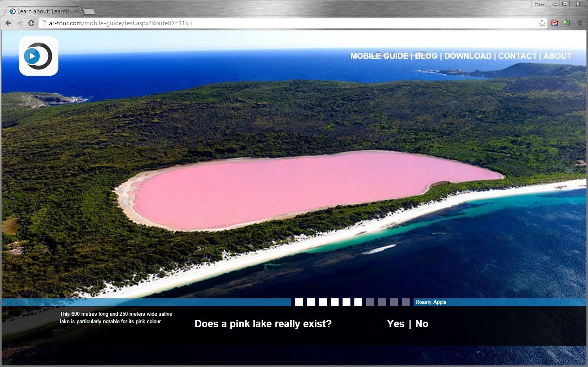The width and height of the screenshot is (588, 367).
Task: Open the DOWNLOAD nav link
Action: coord(468,56)
